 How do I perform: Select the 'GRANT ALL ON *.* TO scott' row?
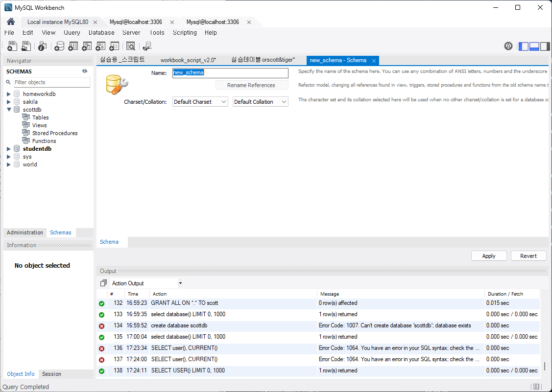[318, 303]
